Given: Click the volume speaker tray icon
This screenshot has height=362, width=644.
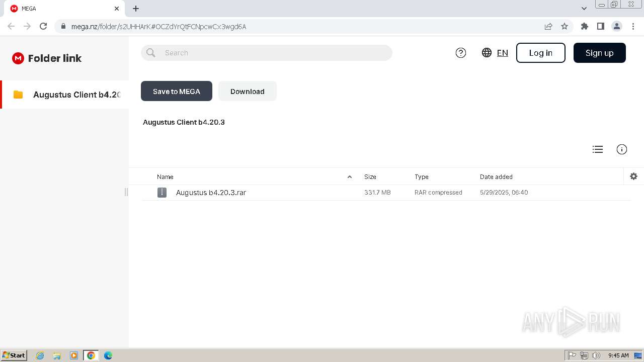Looking at the screenshot, I should point(596,355).
